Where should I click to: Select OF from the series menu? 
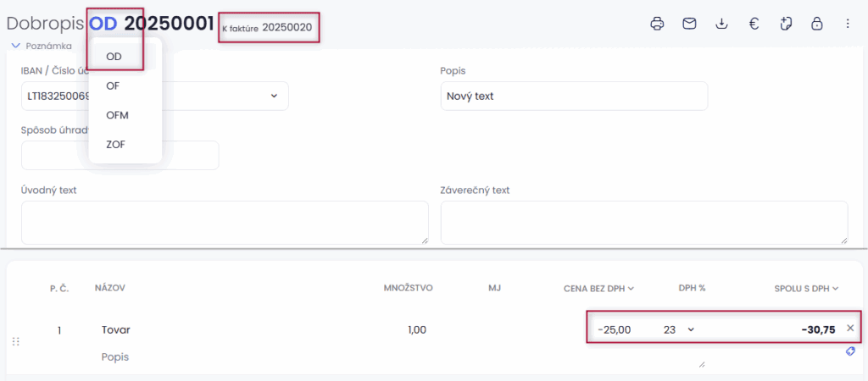point(113,86)
